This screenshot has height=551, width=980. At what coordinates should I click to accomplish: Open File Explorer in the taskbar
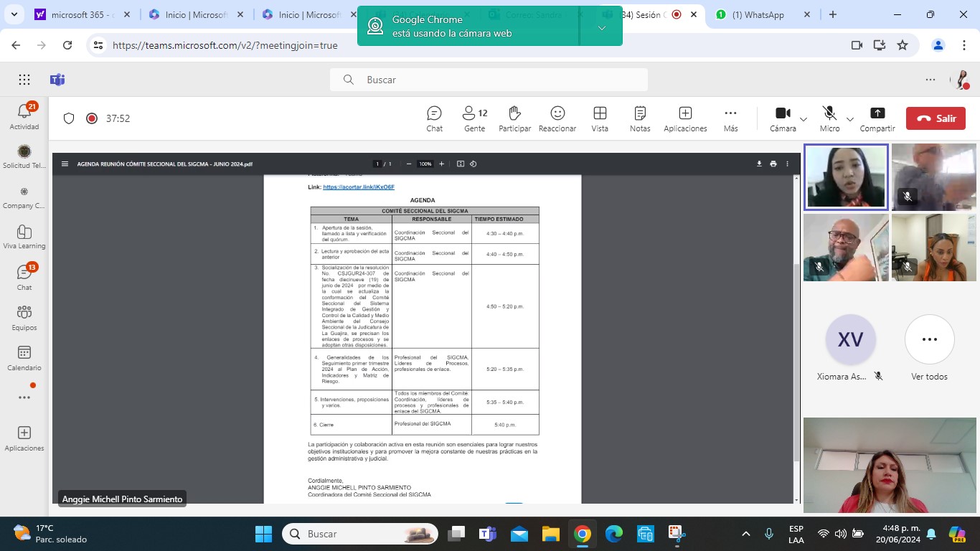[550, 534]
